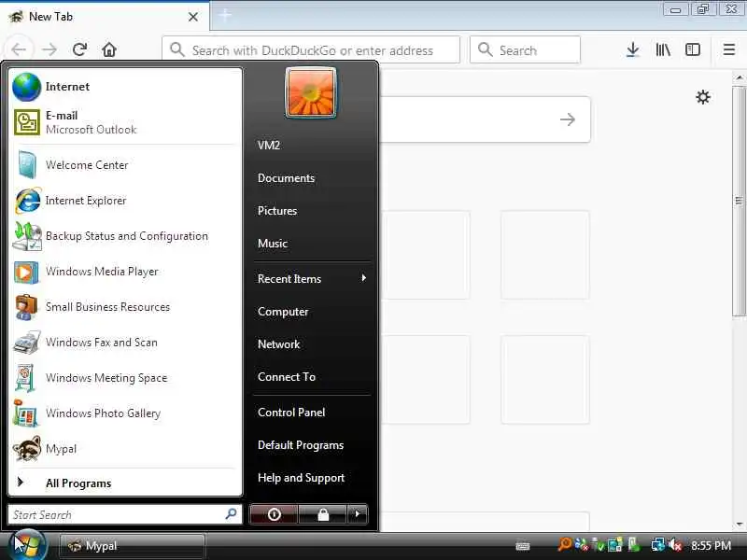Open Backup Status and Configuration
The width and height of the screenshot is (747, 560).
(125, 236)
